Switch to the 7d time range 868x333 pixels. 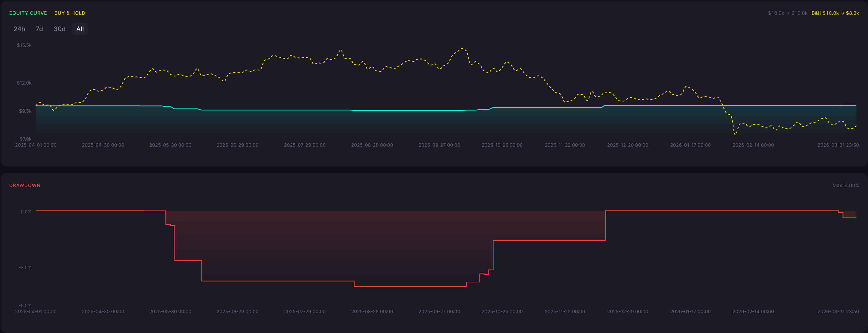[40, 29]
